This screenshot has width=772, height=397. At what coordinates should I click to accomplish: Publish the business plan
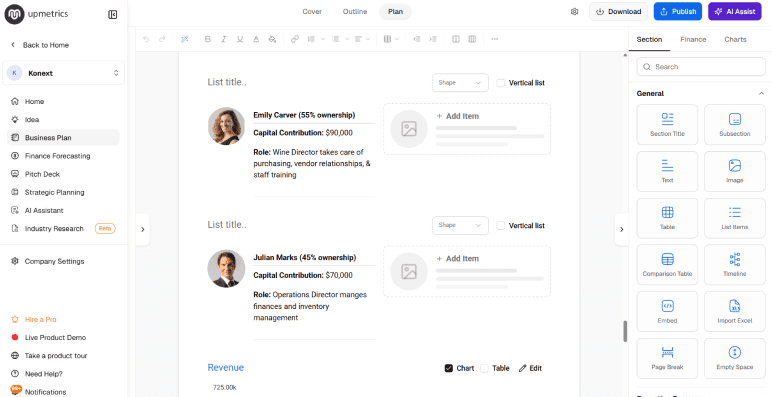677,12
